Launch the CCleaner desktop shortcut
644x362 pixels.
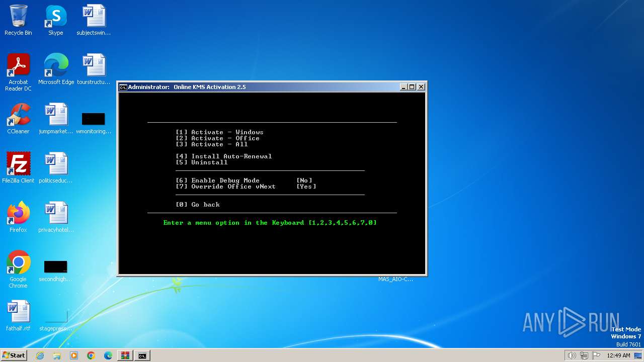(x=18, y=118)
